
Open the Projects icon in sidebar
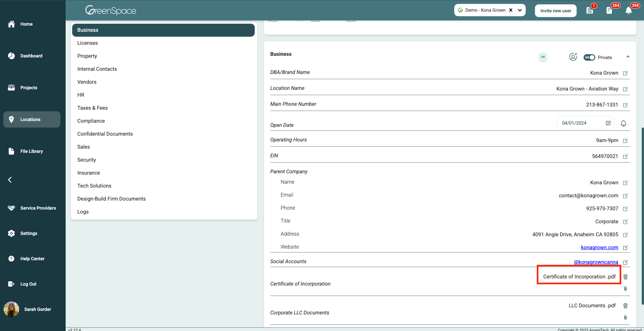11,88
